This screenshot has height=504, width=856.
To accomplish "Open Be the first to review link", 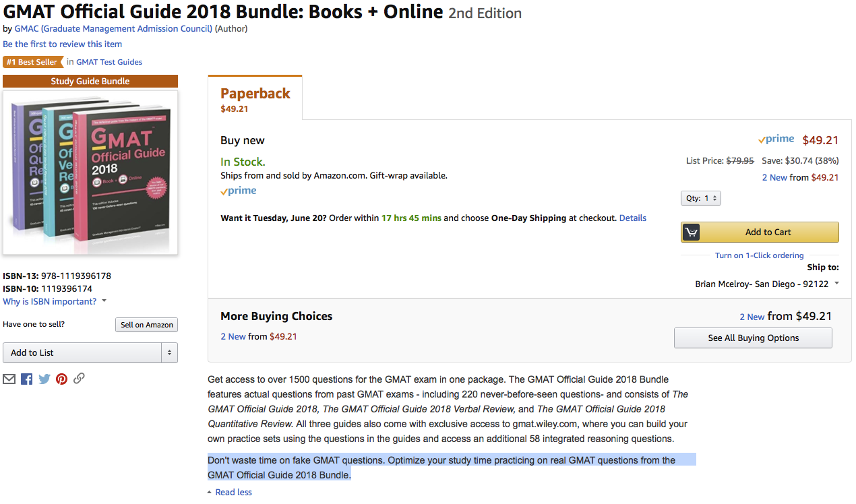I will [x=63, y=44].
